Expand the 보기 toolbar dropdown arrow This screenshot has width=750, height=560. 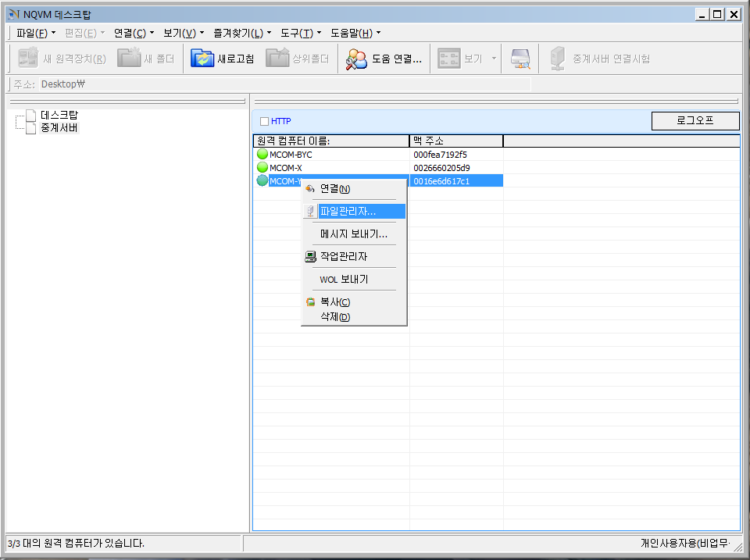(494, 59)
